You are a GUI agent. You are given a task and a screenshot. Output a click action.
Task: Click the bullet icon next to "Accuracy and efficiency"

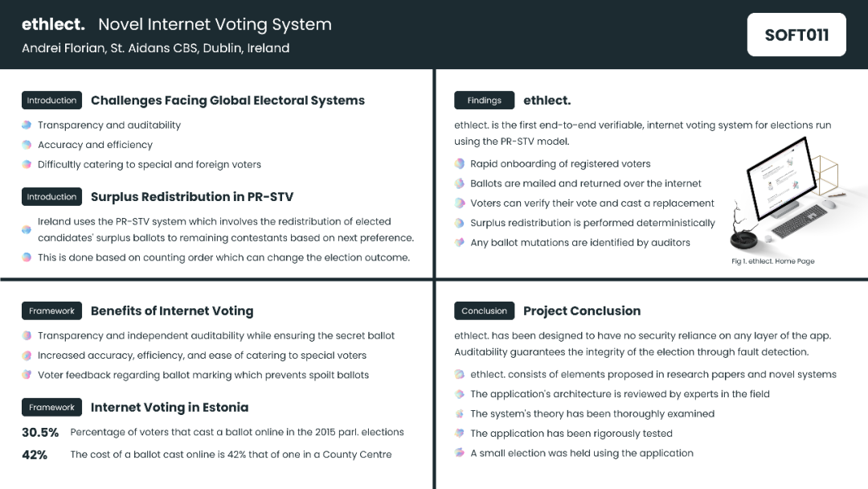27,145
